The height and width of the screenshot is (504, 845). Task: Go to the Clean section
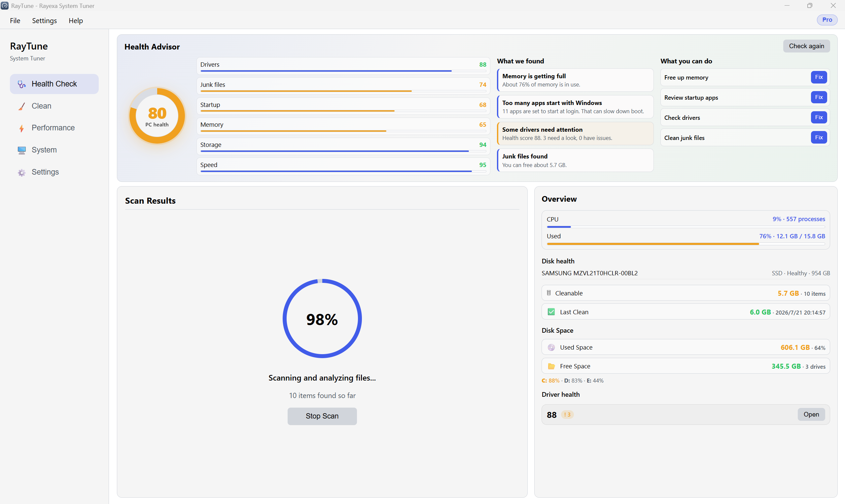(54, 106)
